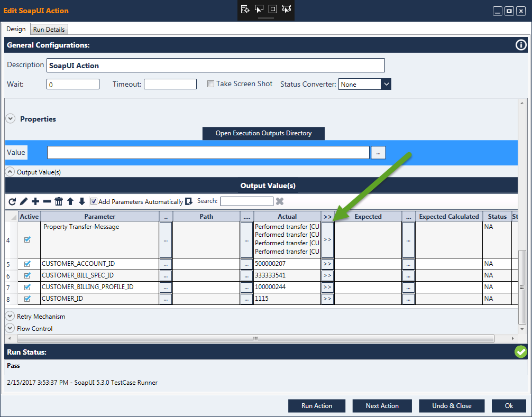The width and height of the screenshot is (532, 417).
Task: Click the vertical scrollbar thumb of output grid
Action: click(522, 287)
